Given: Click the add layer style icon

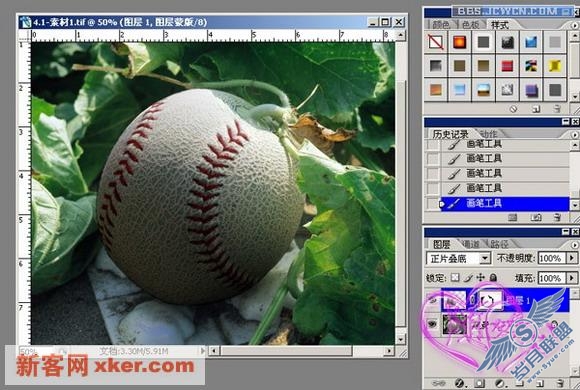Looking at the screenshot, I should pyautogui.click(x=459, y=383).
